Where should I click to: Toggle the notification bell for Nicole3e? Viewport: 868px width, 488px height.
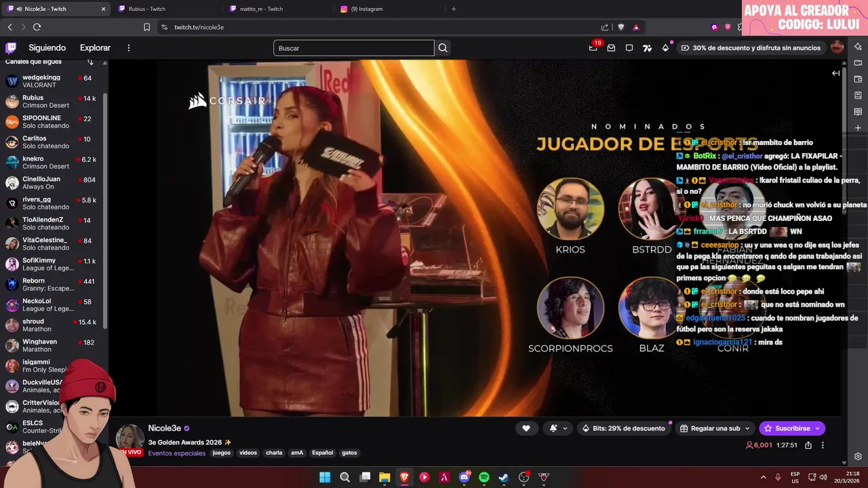(x=553, y=428)
